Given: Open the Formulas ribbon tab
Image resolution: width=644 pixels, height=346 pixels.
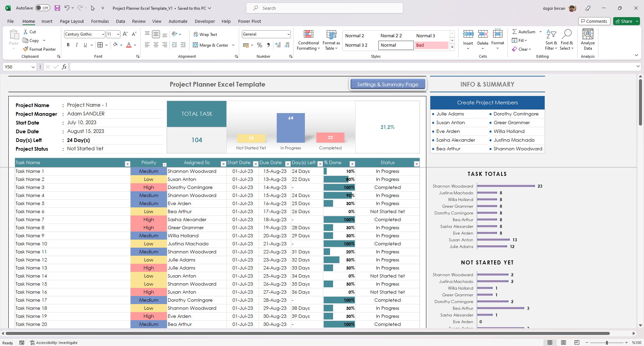Looking at the screenshot, I should [100, 21].
